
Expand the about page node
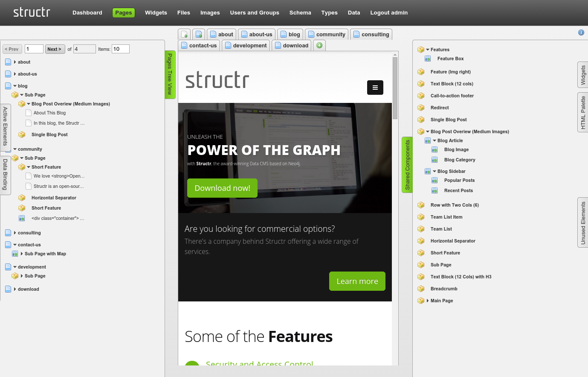(x=15, y=62)
